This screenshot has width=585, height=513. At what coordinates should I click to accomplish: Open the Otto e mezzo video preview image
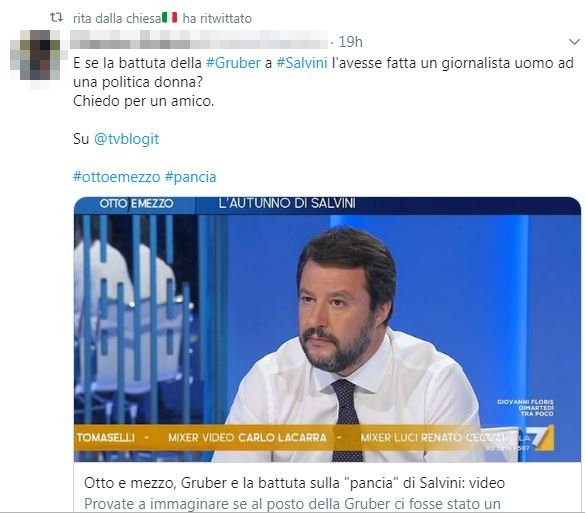point(327,329)
